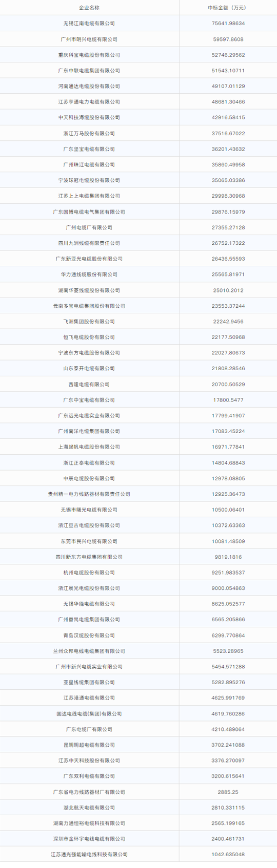Click the 中标金额（万元）column header
Viewport: 277px width, 868px height.
click(228, 8)
